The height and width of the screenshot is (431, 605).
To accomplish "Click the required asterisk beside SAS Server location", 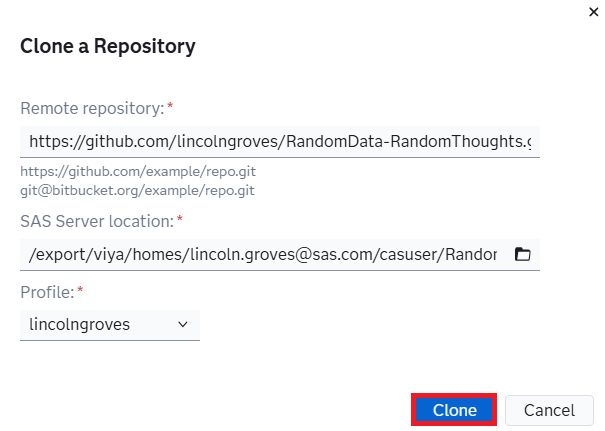I will 179,219.
